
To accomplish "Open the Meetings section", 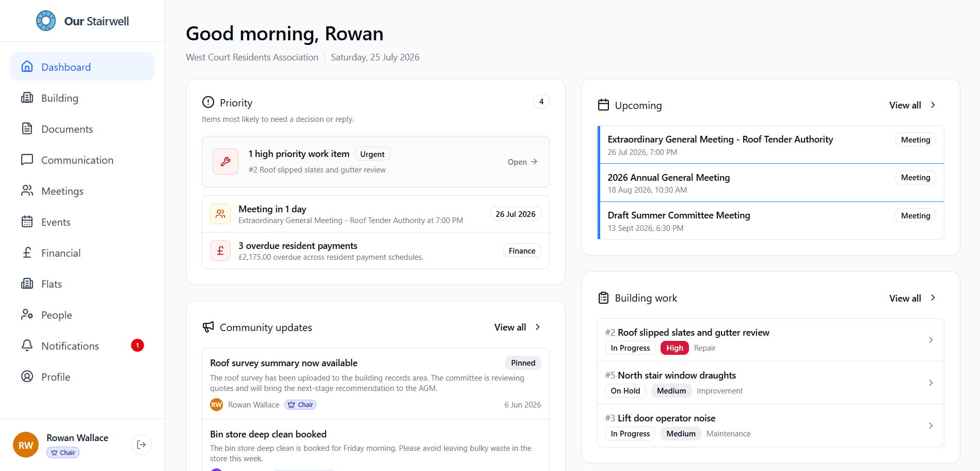I will pos(82,191).
